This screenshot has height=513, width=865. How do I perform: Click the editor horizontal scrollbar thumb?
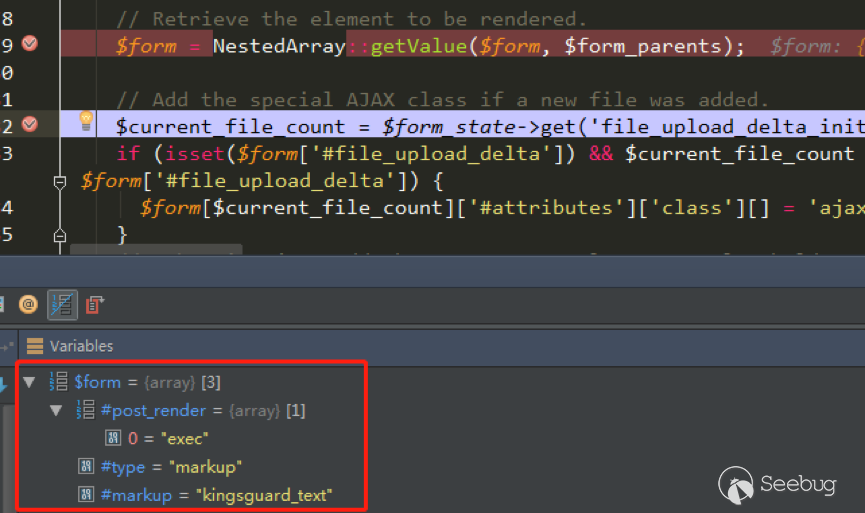point(156,249)
